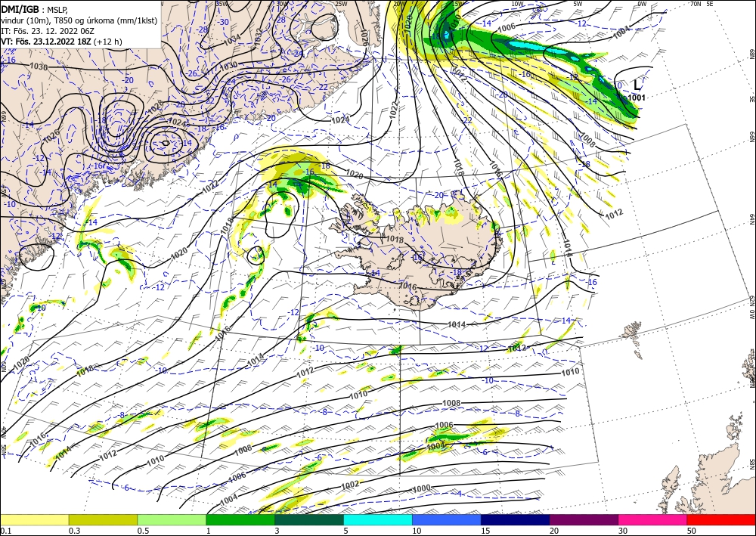The image size is (756, 536).
Task: Click the 'VT: Fös. 23.12.2022 18Z (+12 h)' line
Action: [61, 42]
